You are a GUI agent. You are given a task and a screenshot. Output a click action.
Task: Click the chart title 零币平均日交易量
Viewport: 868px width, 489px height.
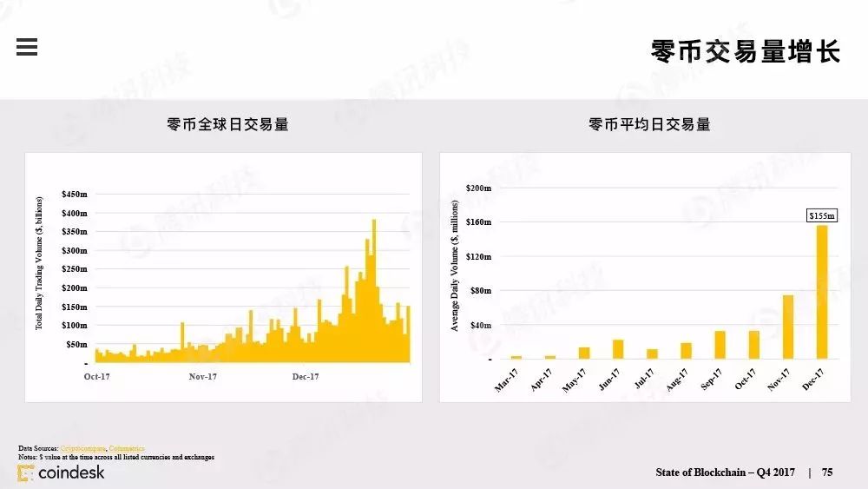click(x=649, y=124)
